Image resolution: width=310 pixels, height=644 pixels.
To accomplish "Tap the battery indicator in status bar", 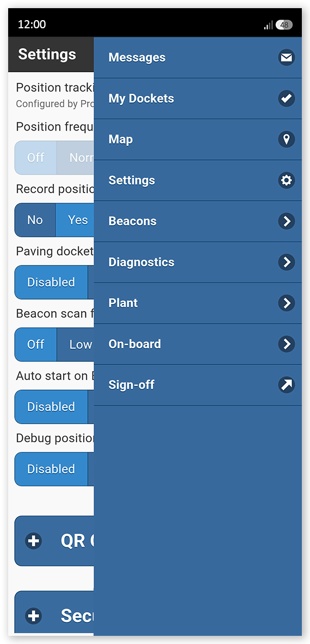I will tap(284, 25).
